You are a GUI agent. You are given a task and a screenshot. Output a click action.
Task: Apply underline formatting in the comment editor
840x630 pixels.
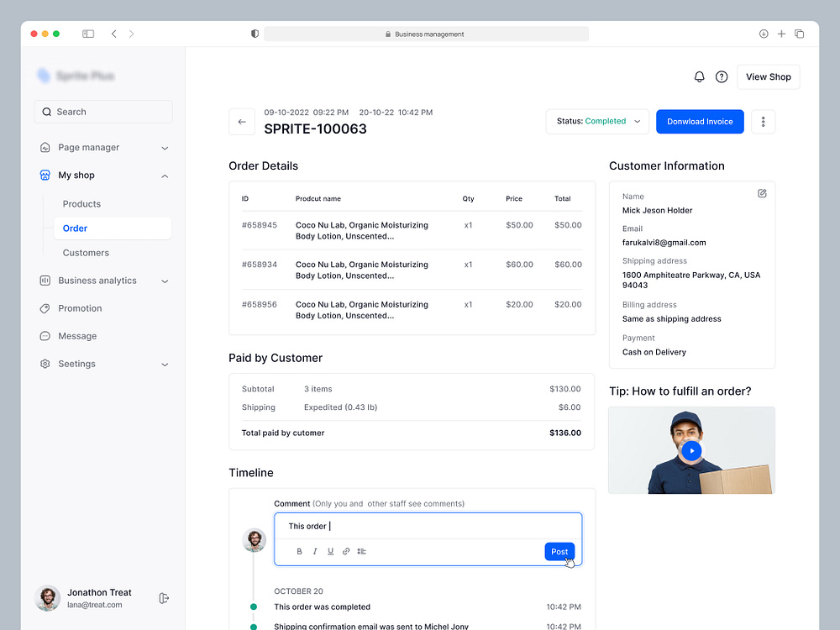coord(330,551)
